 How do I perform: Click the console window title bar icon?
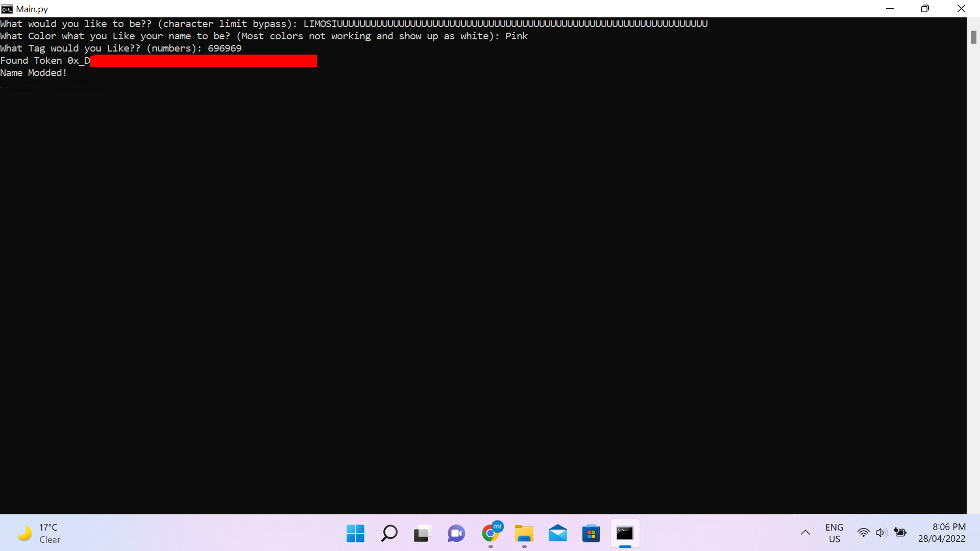click(x=7, y=9)
